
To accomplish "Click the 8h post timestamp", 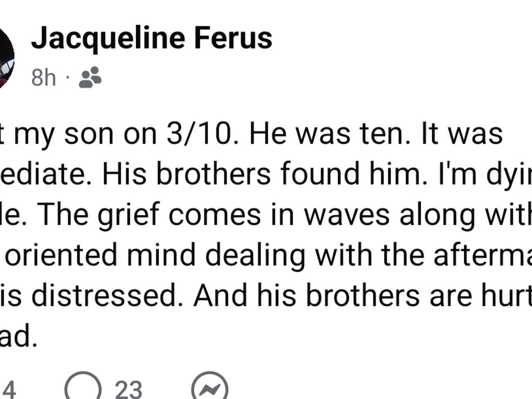I will click(43, 78).
